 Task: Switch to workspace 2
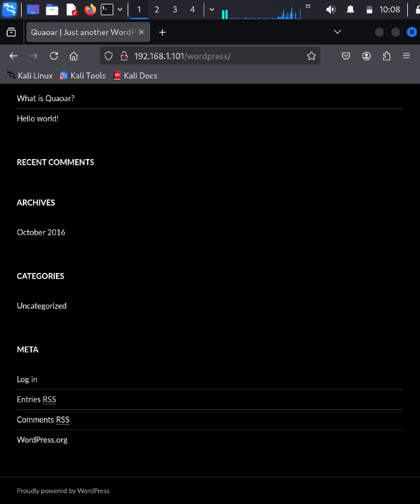(x=157, y=10)
